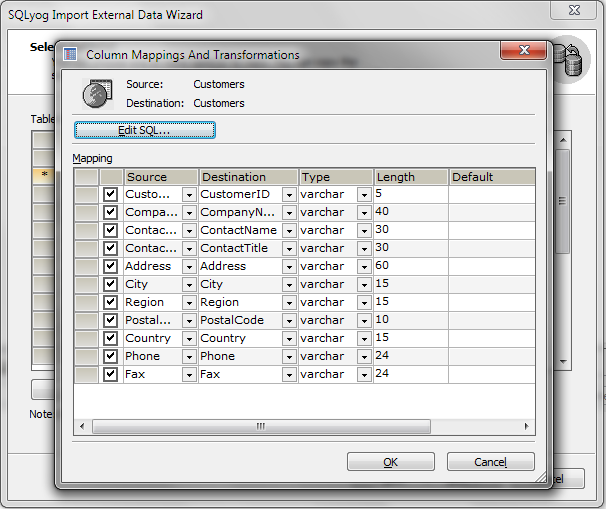This screenshot has height=509, width=606.
Task: Click the dialog title bar grid icon
Action: [71, 55]
